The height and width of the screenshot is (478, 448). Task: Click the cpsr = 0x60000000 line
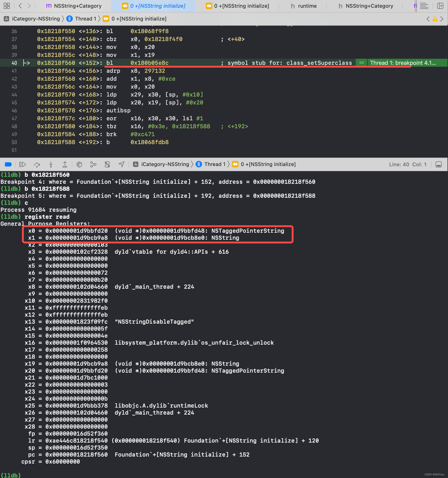[x=51, y=462]
